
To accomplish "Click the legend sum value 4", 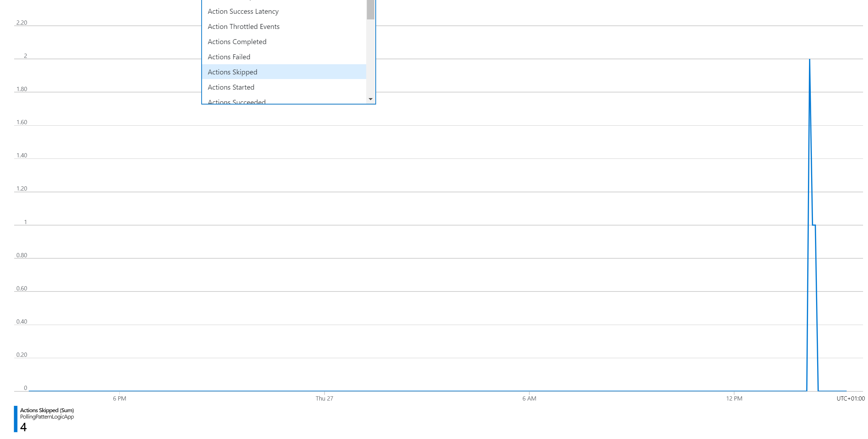I will 23,427.
